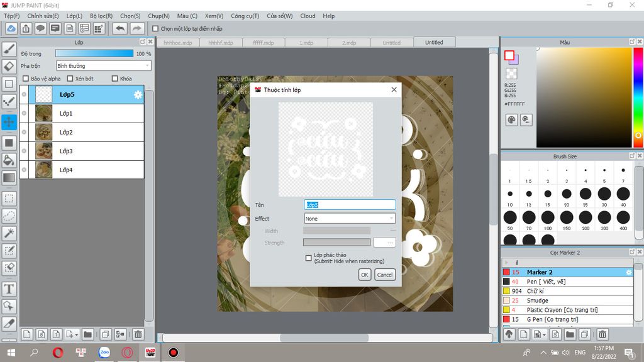Screen dimensions: 644x362
Task: Click the hue strip in color panel
Action: coord(638,97)
